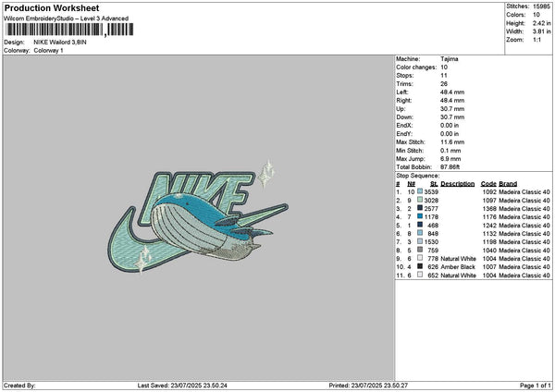Click the Nike Wailord whale design preview

[198, 217]
